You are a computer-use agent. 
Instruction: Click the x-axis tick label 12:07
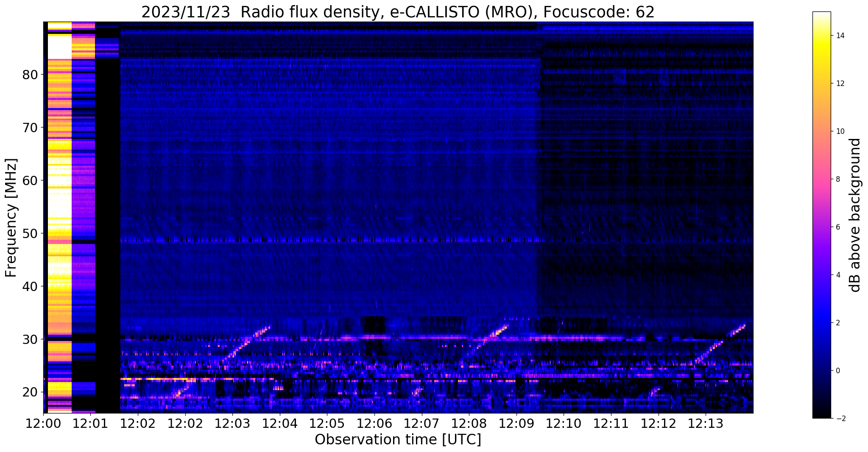pyautogui.click(x=421, y=423)
